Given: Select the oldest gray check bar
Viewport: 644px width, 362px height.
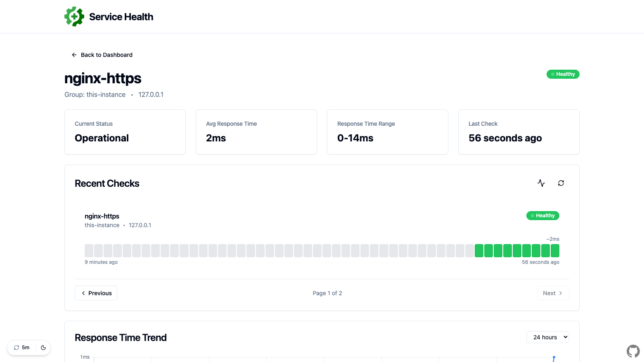Looking at the screenshot, I should 89,251.
